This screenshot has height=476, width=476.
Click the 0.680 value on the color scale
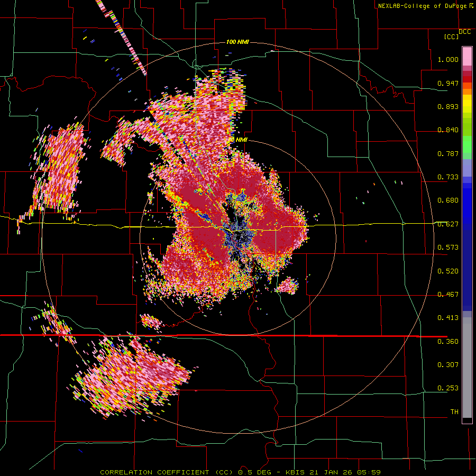448,200
